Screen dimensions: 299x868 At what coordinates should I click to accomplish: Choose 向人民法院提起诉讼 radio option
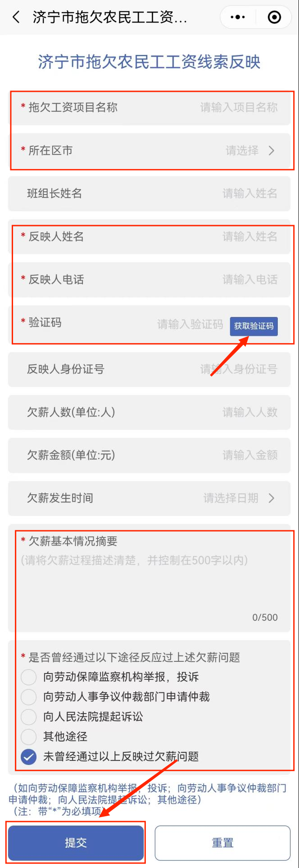click(29, 717)
